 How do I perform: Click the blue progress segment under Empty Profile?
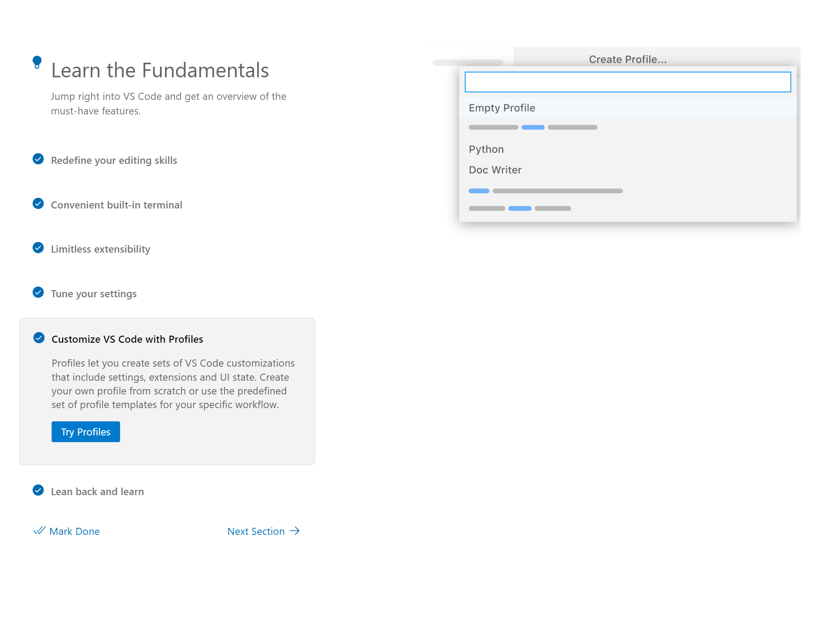[533, 127]
